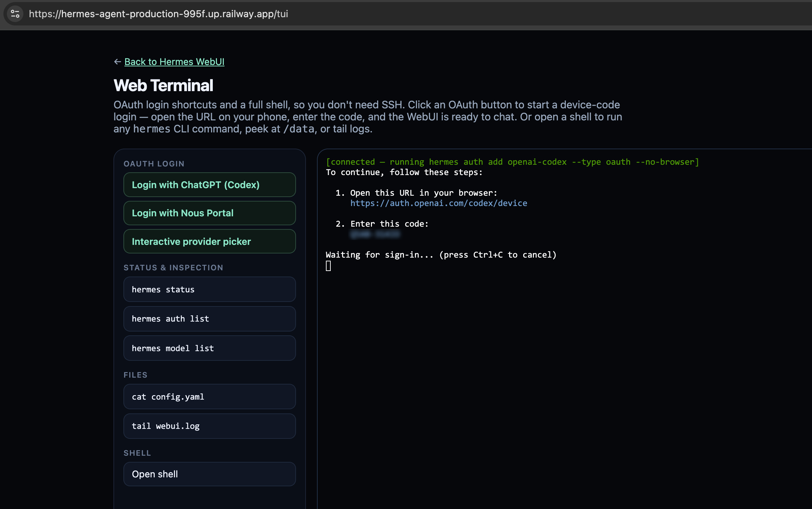The height and width of the screenshot is (509, 812).
Task: Run hermes auth list command
Action: point(209,319)
